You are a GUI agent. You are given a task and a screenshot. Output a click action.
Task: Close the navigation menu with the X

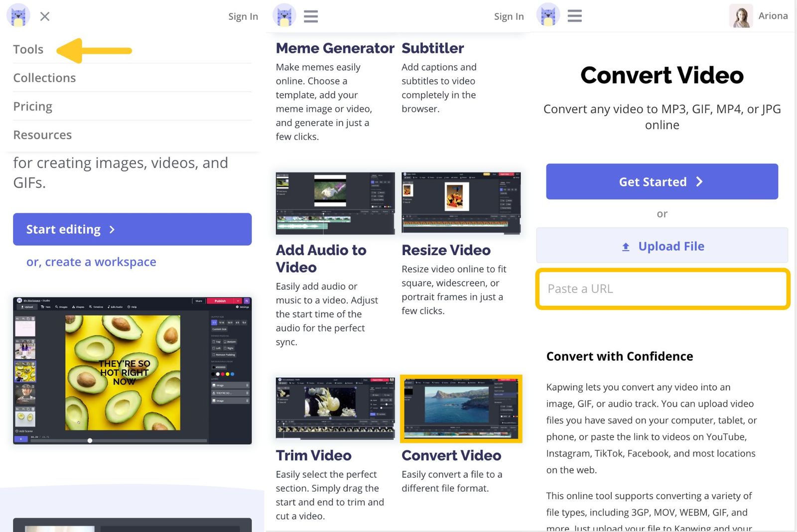coord(44,16)
